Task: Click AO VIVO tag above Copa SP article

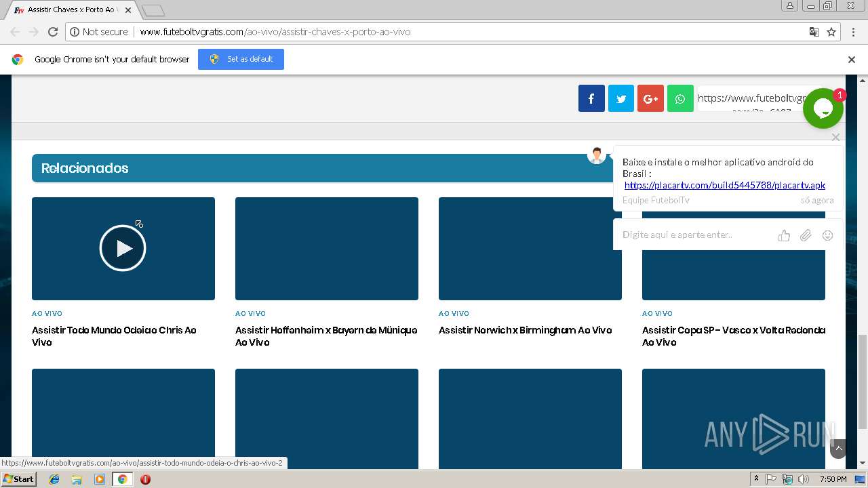Action: click(x=657, y=313)
